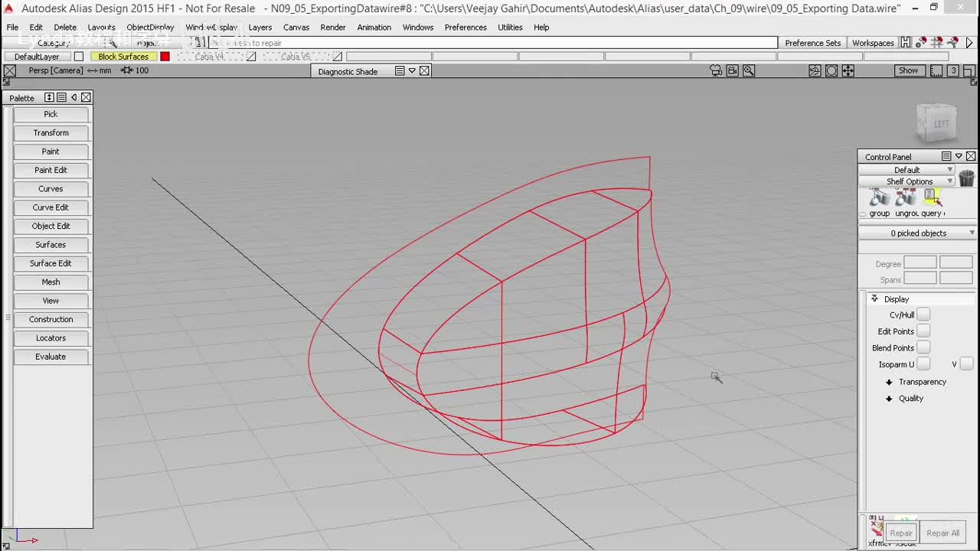Toggle the Isoparm U checkbox

[923, 364]
